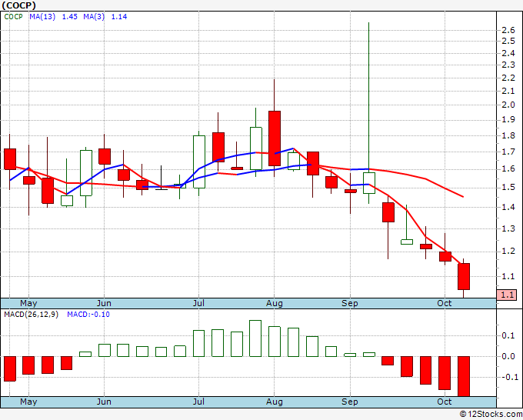Screen dimensions: 523x420
Task: Click Sep on the price chart time axis
Action: tap(349, 304)
